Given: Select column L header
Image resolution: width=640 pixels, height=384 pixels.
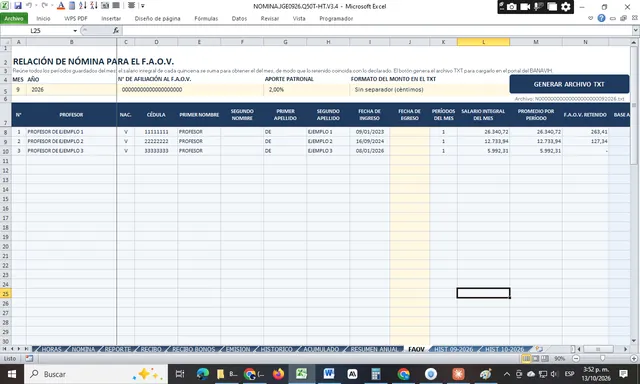Looking at the screenshot, I should 483,42.
